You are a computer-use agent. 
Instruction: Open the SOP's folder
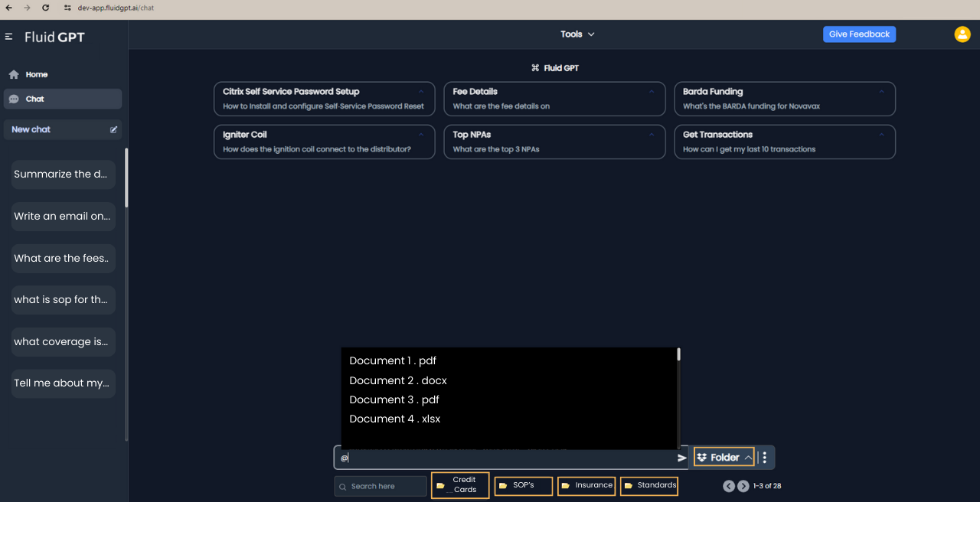coord(524,485)
